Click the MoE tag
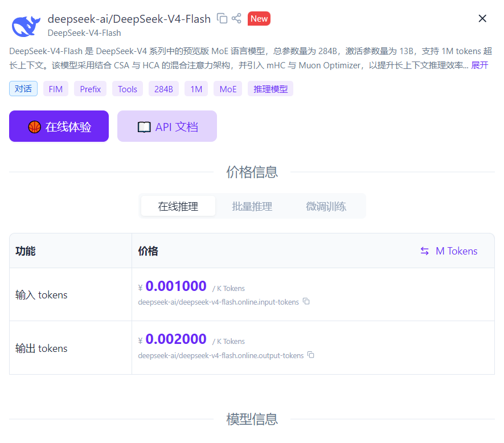The image size is (504, 443). click(228, 89)
